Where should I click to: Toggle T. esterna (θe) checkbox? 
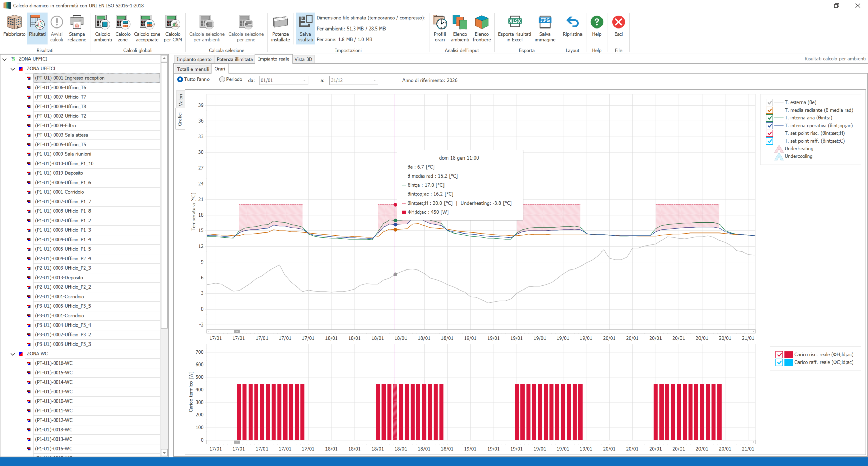coord(769,102)
